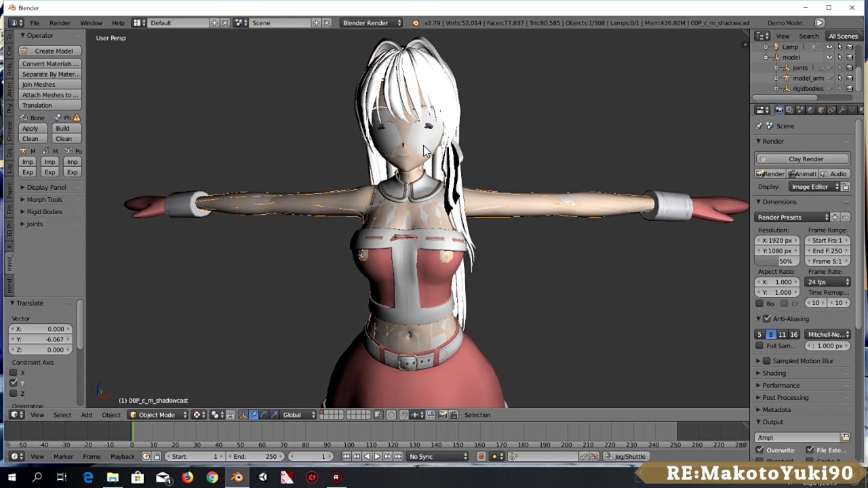Open the File menu

(x=35, y=22)
